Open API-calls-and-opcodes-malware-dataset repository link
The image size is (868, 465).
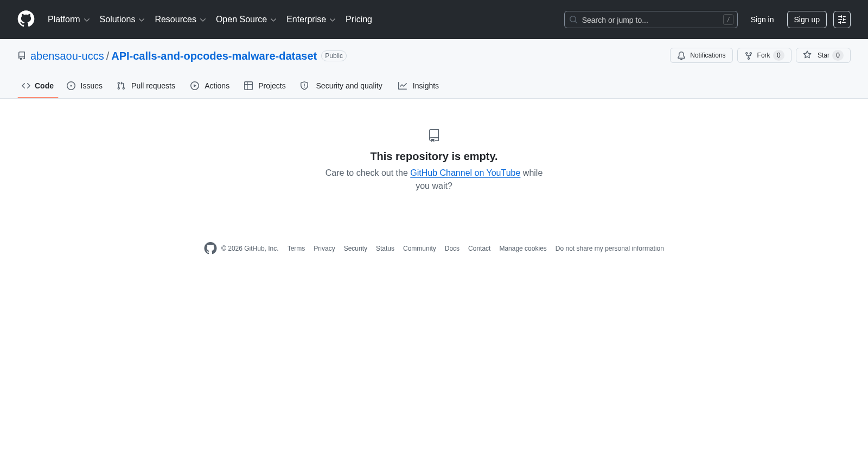(x=214, y=56)
